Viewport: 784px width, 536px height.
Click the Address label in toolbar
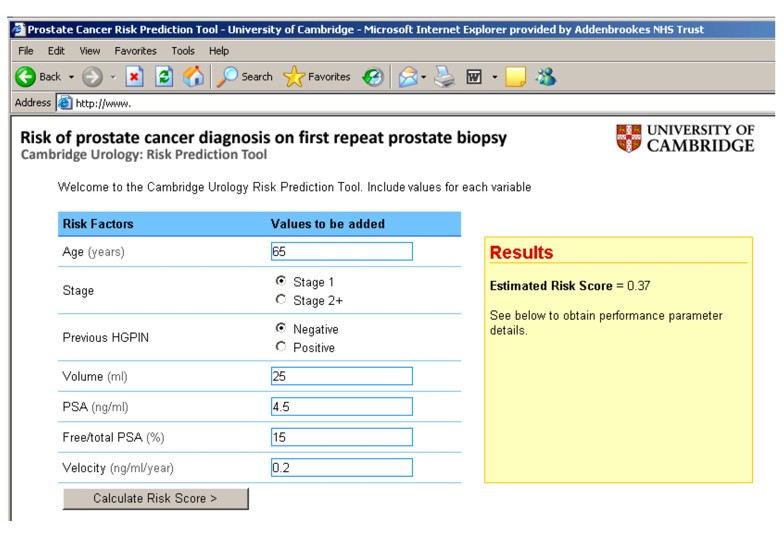click(x=33, y=102)
